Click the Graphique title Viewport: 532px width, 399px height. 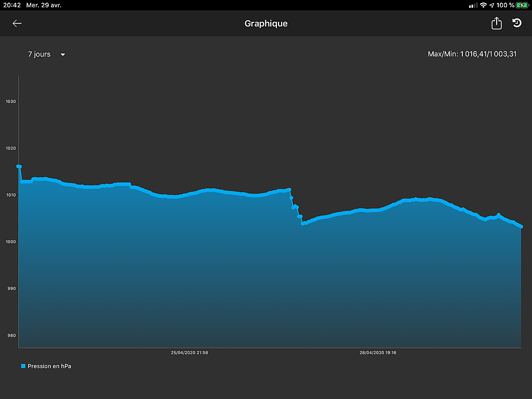(x=266, y=23)
